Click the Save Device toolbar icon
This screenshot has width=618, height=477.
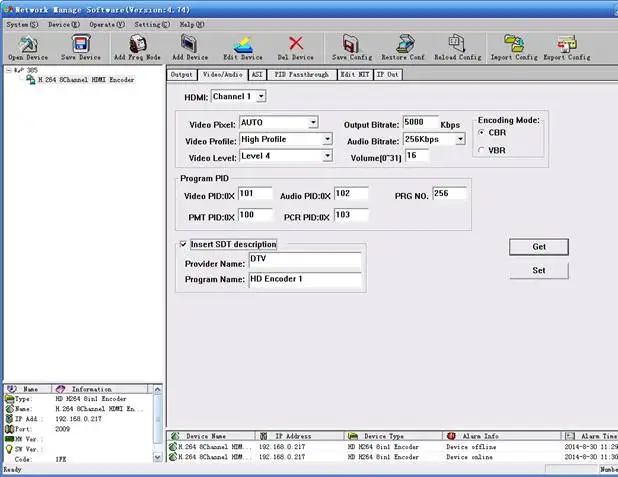[80, 44]
